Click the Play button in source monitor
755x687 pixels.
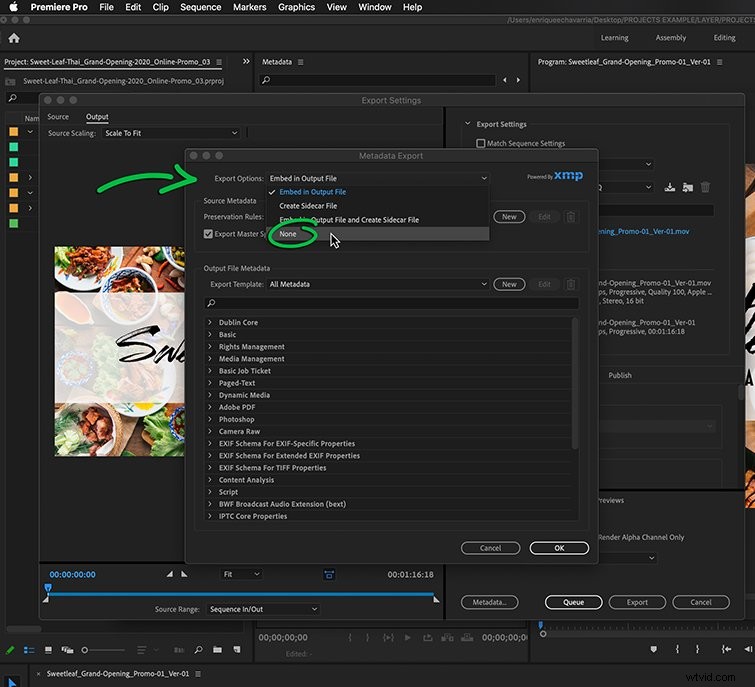(407, 637)
